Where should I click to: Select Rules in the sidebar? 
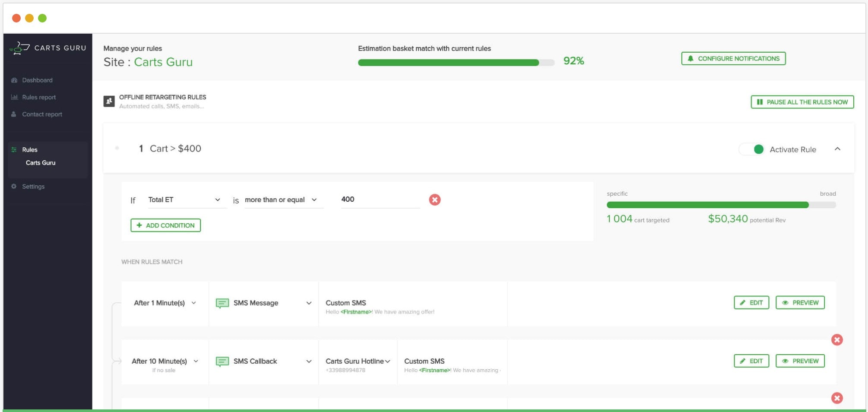click(30, 150)
